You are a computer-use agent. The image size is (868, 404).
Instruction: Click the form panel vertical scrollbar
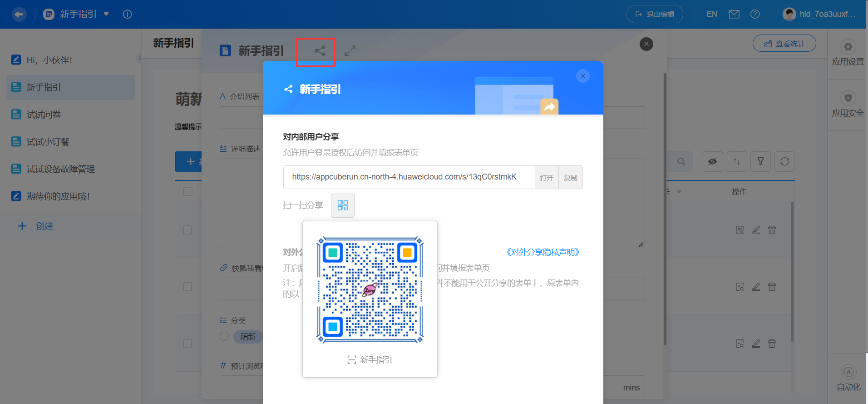[665, 209]
